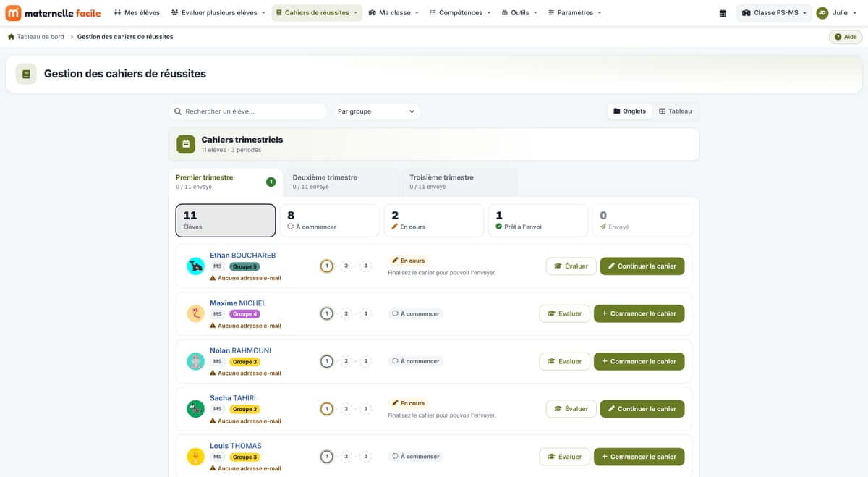The width and height of the screenshot is (868, 477).
Task: Click the Gestion des cahiers book icon
Action: pos(26,74)
